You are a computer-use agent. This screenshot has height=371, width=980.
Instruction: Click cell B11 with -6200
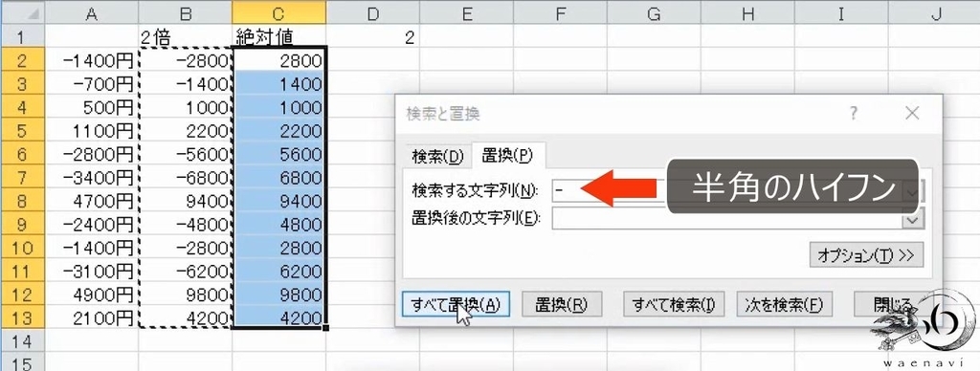pyautogui.click(x=185, y=272)
